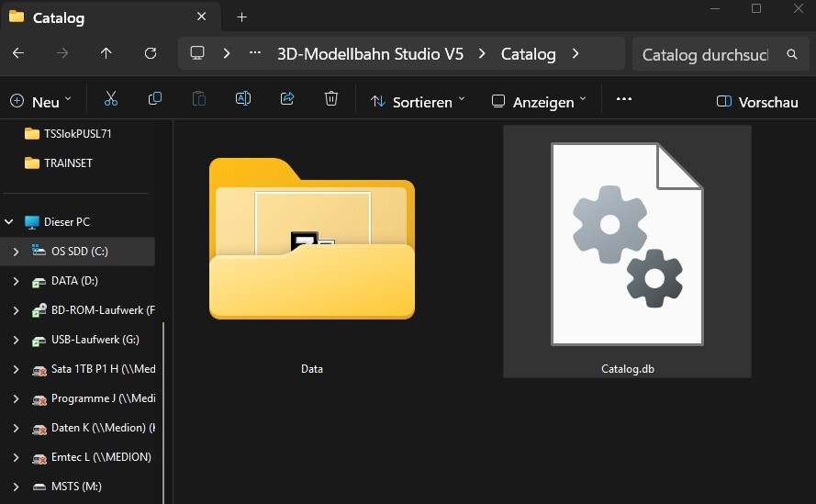
Task: Open the three-dots more options menu
Action: point(624,99)
